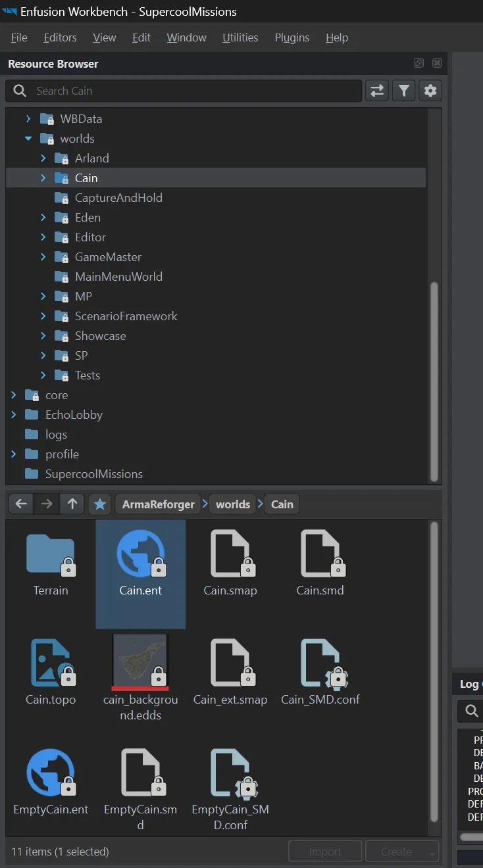The image size is (483, 868).
Task: Select the Cain_SMD.conf file
Action: tap(320, 672)
